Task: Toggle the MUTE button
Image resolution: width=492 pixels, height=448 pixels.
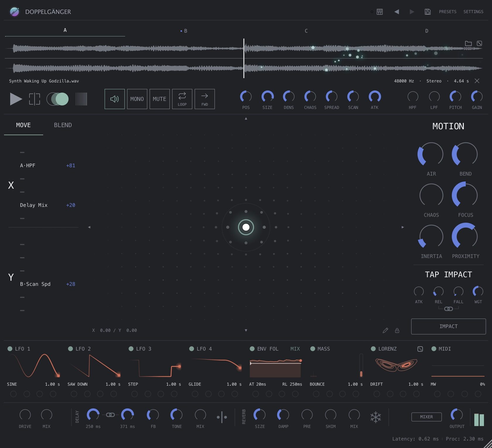Action: pyautogui.click(x=160, y=99)
